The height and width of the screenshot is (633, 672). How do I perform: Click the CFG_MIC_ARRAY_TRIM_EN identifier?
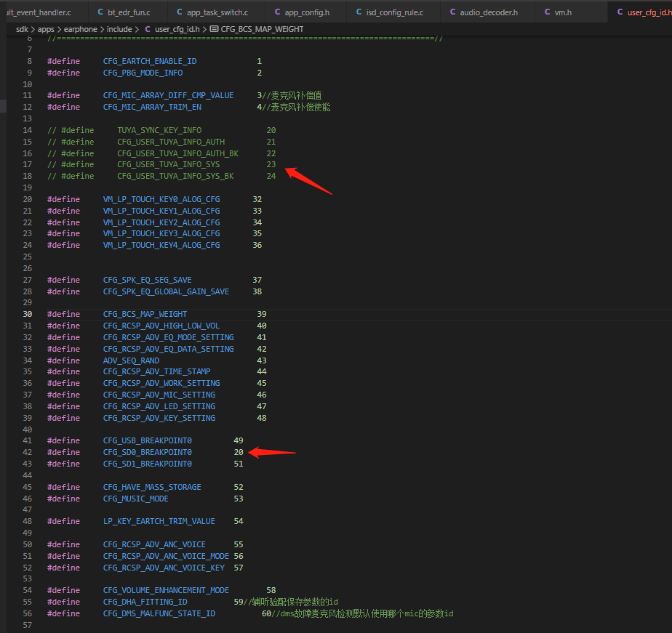[152, 107]
